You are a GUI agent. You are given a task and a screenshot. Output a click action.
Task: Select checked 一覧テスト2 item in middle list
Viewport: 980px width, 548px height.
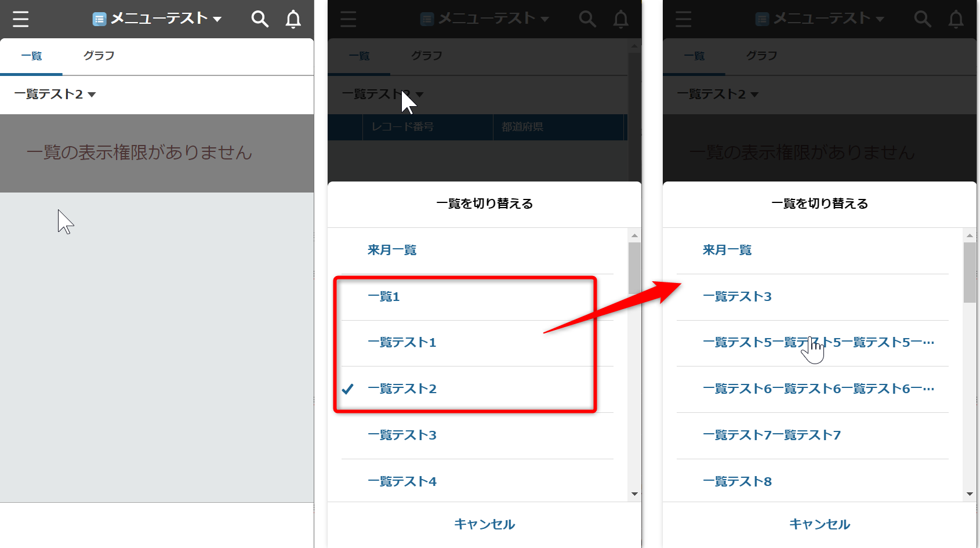pyautogui.click(x=402, y=389)
